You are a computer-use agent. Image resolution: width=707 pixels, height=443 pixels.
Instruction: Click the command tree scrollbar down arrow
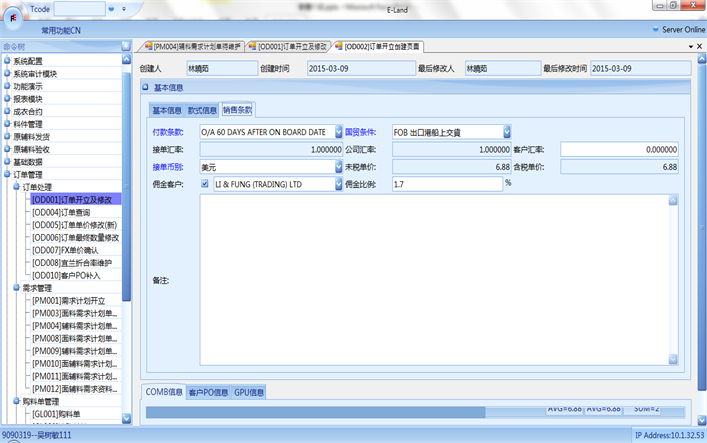click(127, 418)
